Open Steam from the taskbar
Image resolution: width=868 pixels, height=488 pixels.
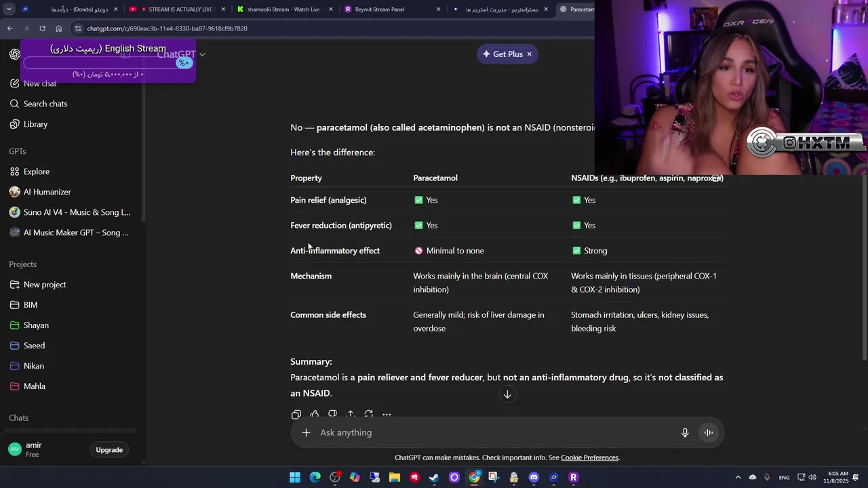click(434, 477)
